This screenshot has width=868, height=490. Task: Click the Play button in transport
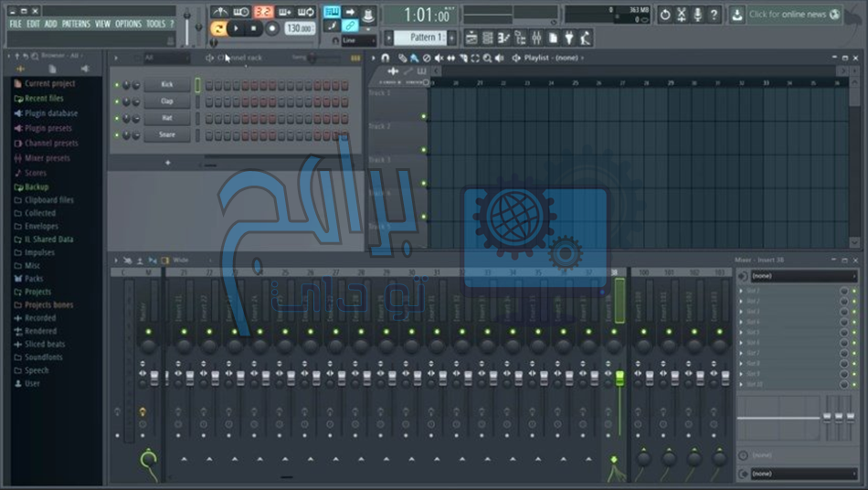point(236,28)
